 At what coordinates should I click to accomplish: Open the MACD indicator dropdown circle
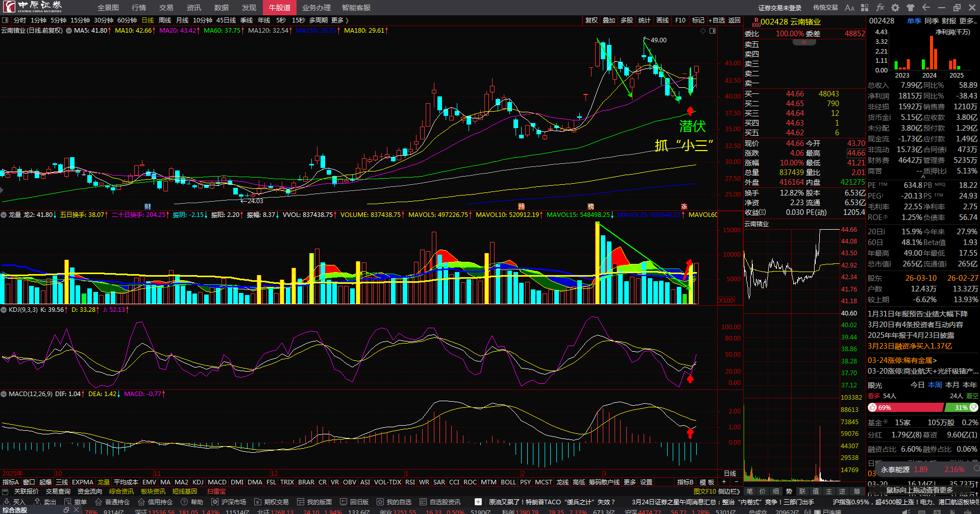click(4, 394)
